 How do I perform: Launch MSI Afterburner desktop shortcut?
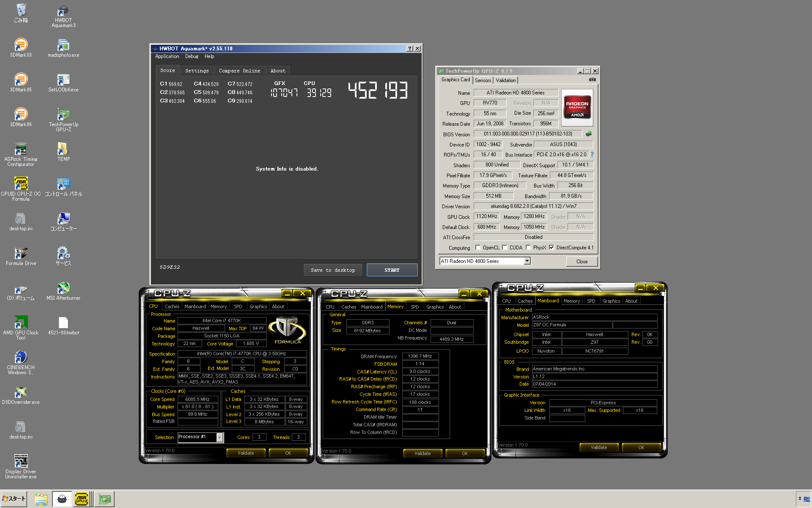click(x=63, y=290)
